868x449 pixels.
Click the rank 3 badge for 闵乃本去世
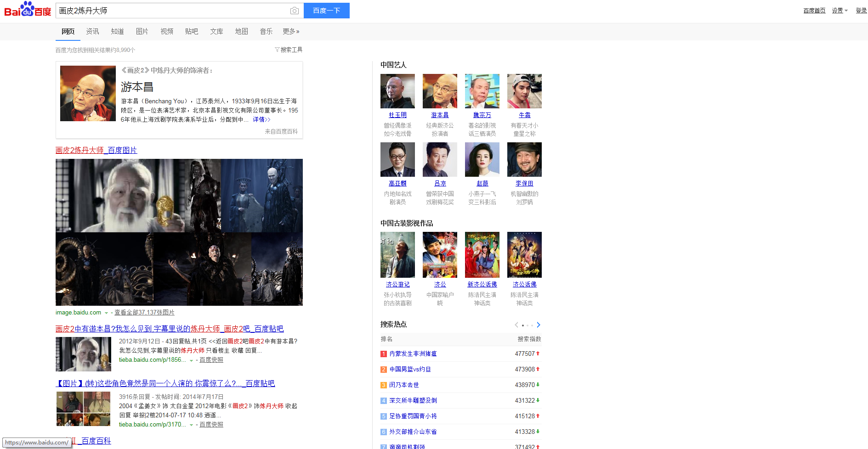tap(384, 385)
